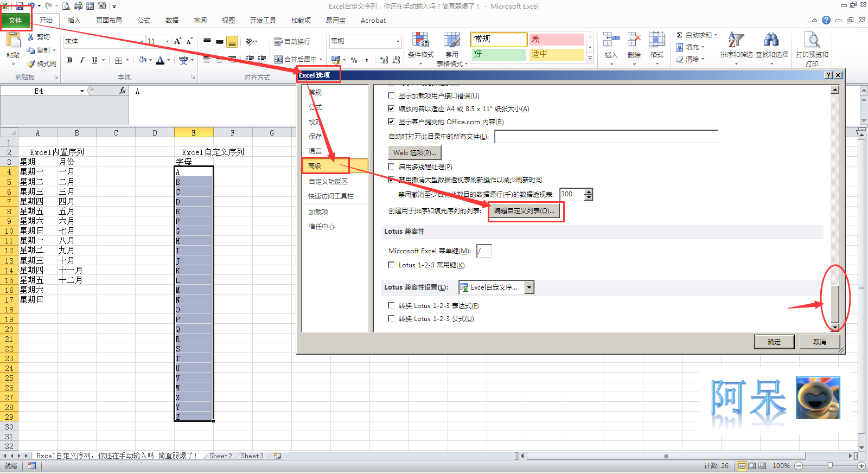Click the Delete cells (删除) icon

pyautogui.click(x=634, y=40)
